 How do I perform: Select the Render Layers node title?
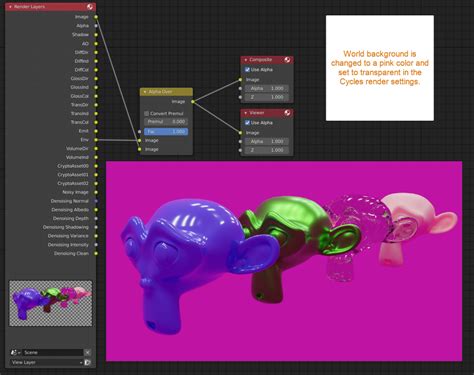tap(29, 7)
